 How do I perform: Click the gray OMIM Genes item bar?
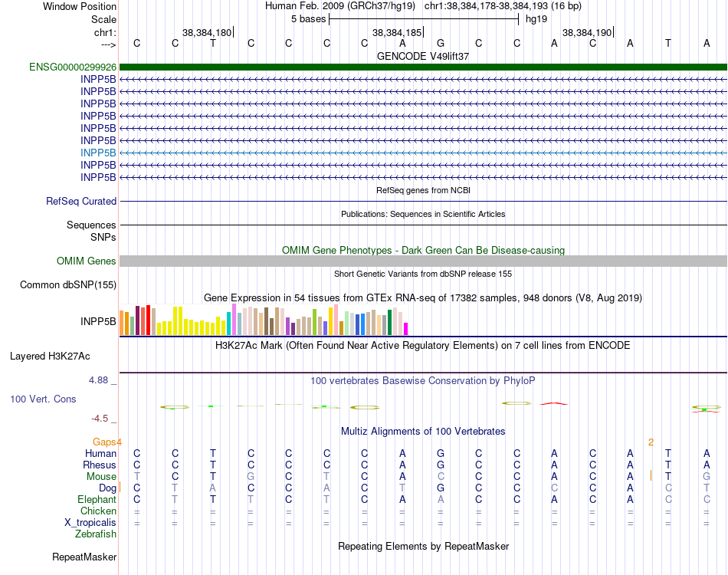(x=423, y=261)
